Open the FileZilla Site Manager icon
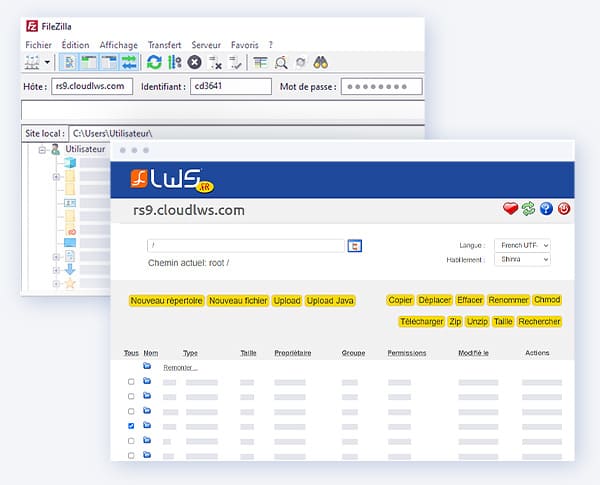The height and width of the screenshot is (485, 600). click(x=33, y=62)
